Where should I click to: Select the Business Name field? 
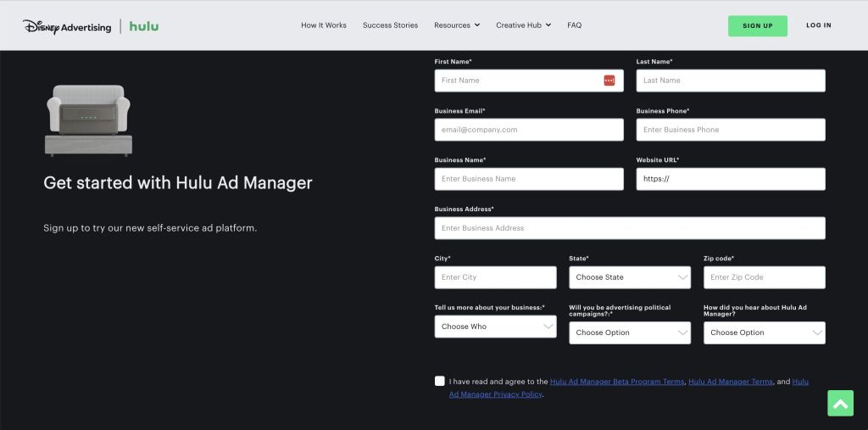(529, 179)
